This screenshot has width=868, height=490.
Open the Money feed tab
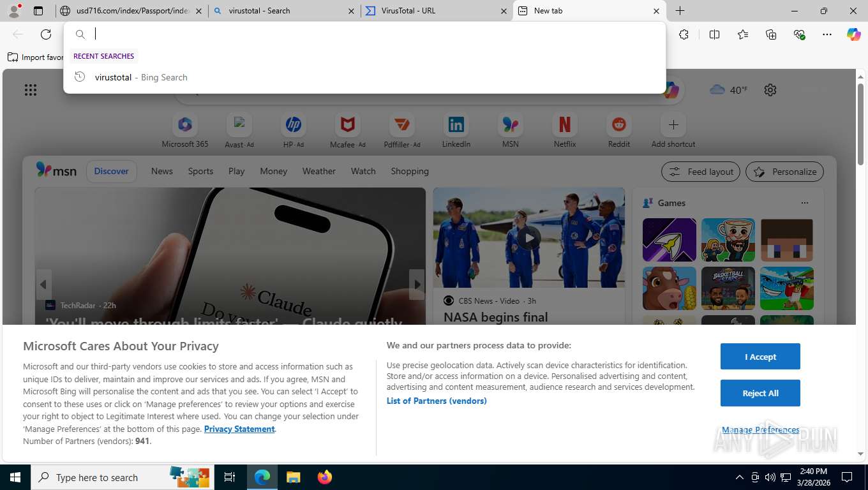coord(274,171)
